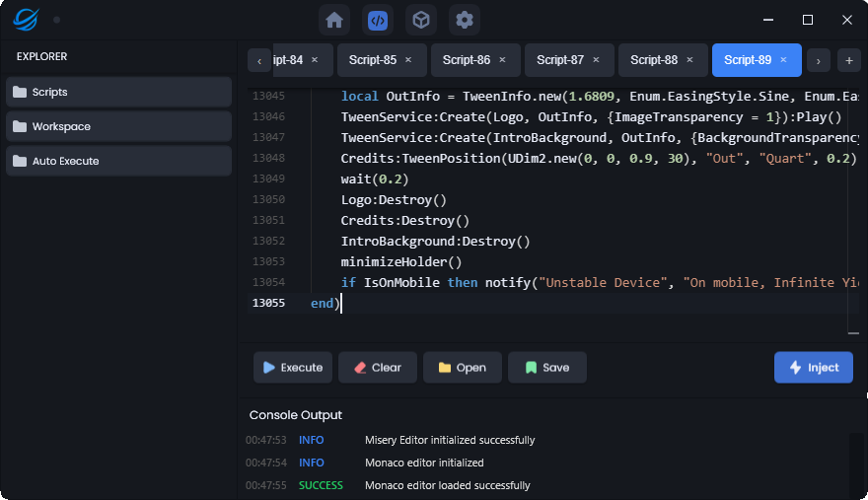
Task: Switch to the Script-87 tab
Action: [x=560, y=60]
